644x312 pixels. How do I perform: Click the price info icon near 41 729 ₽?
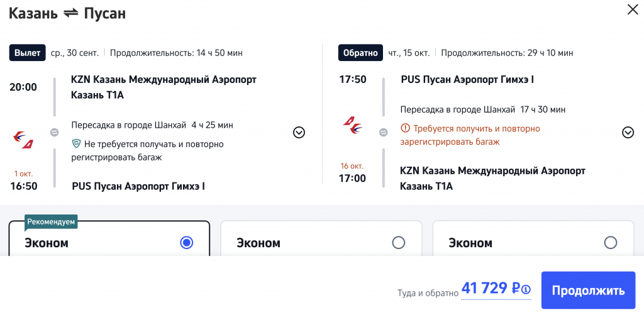526,289
